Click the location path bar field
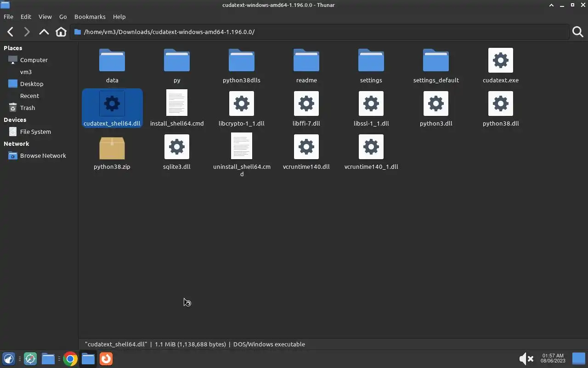Screen dimensions: 588x368 pyautogui.click(x=319, y=32)
